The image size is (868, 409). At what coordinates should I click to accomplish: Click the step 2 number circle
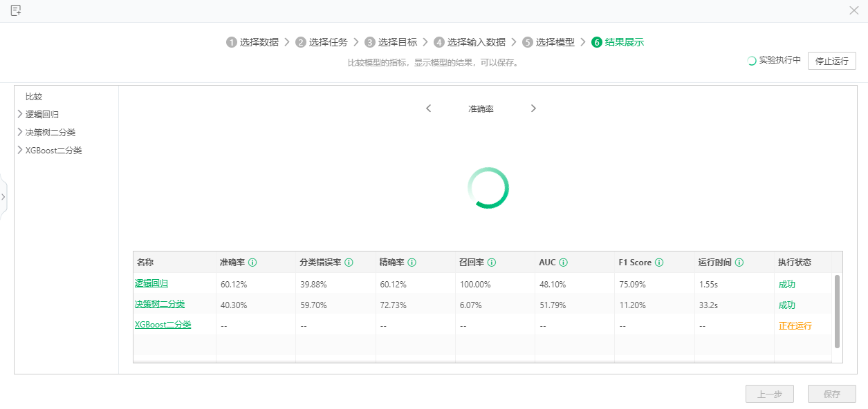point(301,42)
